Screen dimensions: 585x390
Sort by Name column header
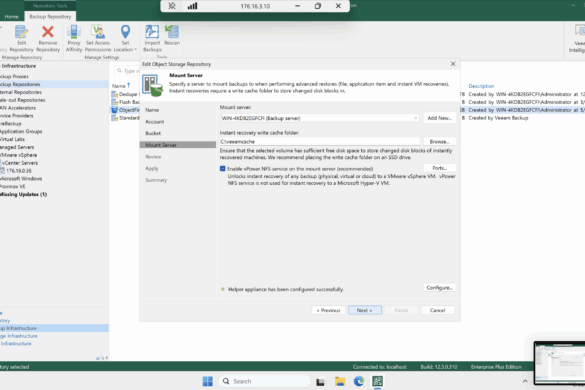121,86
